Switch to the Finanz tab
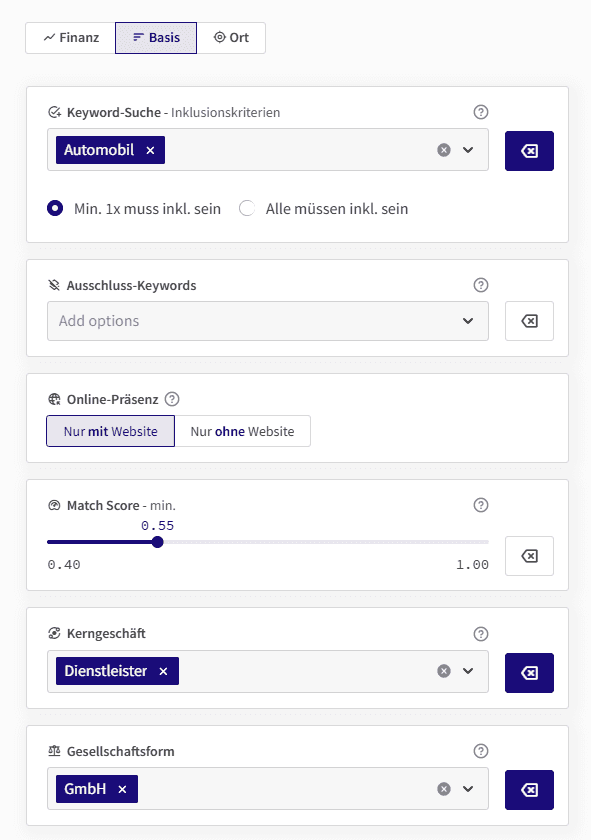The height and width of the screenshot is (840, 591). tap(71, 38)
